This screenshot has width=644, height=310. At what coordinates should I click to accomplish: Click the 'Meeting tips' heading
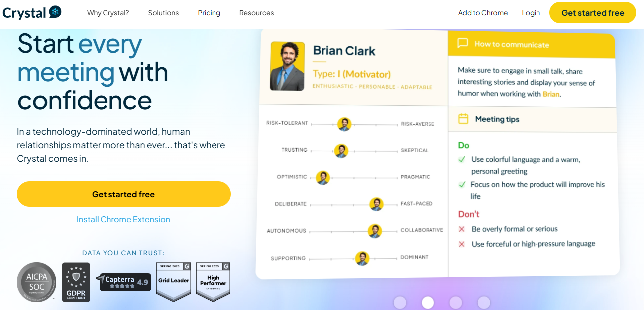497,119
